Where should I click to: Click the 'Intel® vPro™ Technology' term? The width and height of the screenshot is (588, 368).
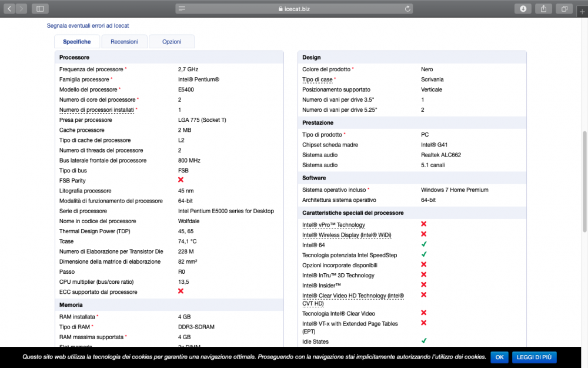click(333, 225)
